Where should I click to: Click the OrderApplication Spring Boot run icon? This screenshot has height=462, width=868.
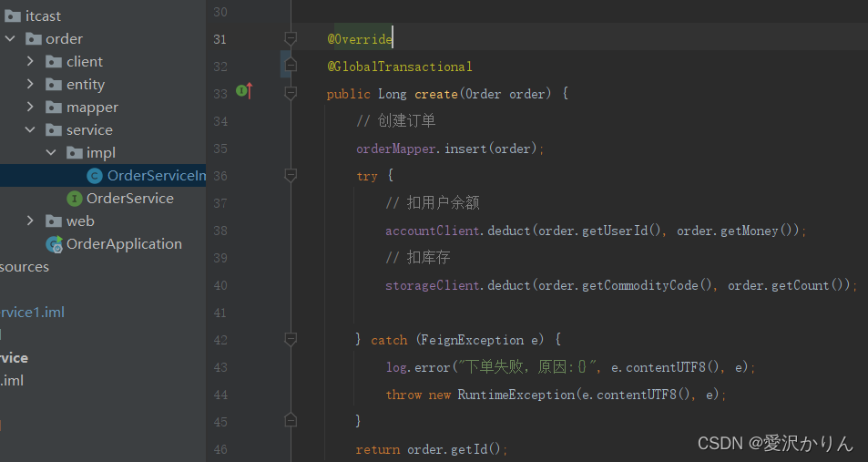point(55,243)
